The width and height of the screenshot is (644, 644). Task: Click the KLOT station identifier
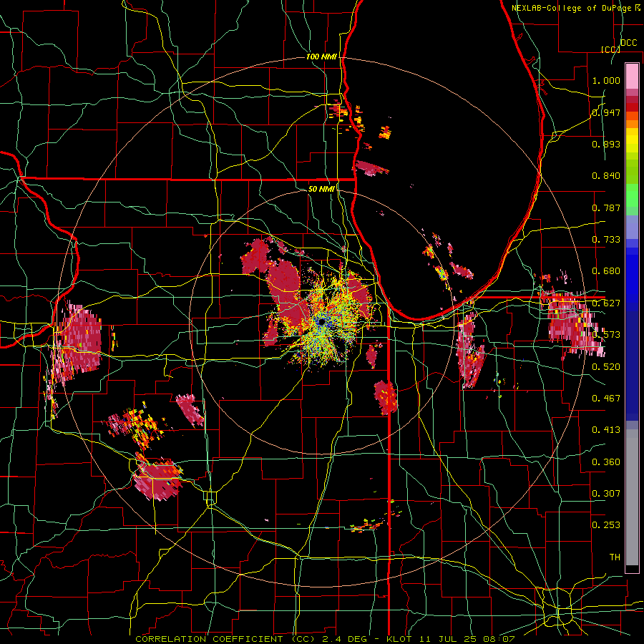pos(399,639)
